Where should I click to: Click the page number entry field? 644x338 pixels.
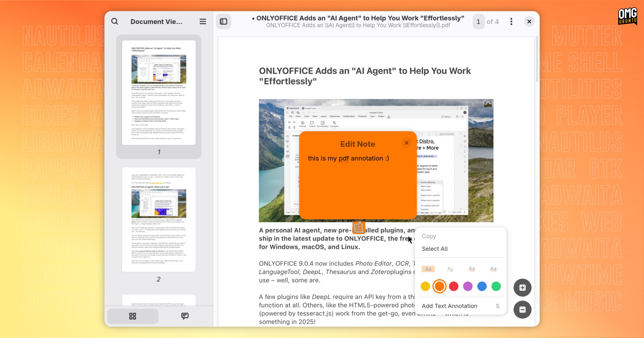click(478, 21)
